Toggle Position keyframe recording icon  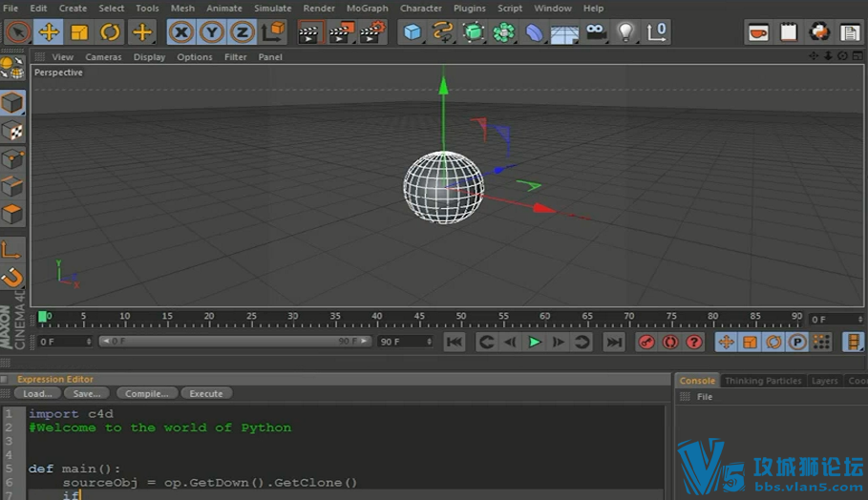(x=726, y=343)
